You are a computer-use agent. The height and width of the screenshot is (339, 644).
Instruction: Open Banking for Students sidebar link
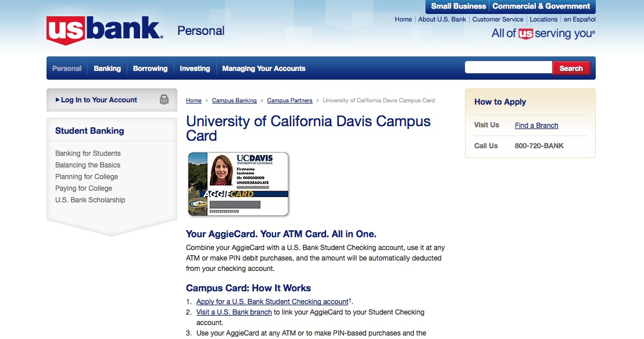[88, 154]
